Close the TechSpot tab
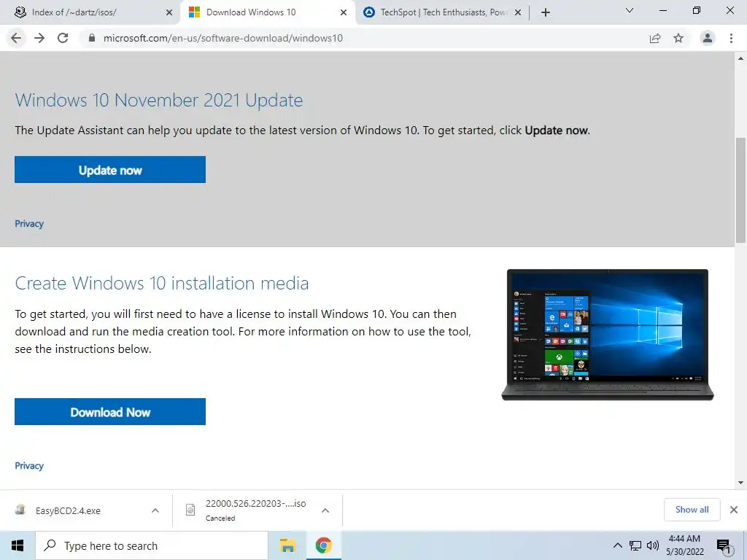Viewport: 747px width, 560px height. 518,12
